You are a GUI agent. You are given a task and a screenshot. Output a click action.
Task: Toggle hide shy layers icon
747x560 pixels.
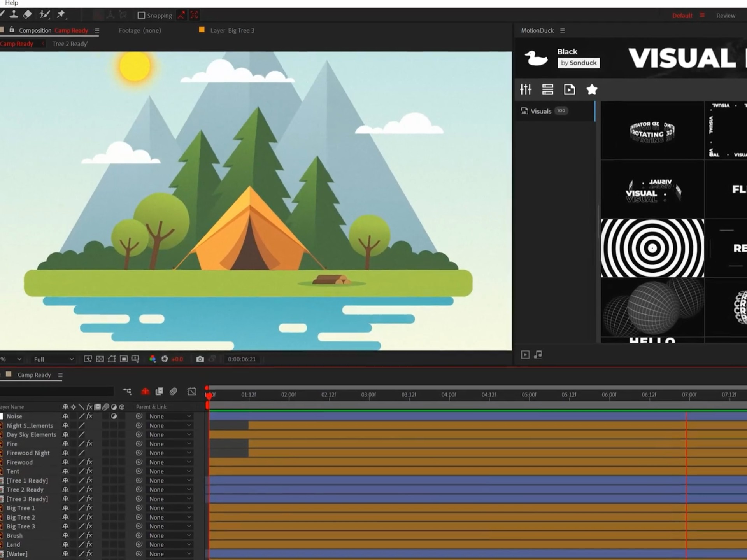[x=145, y=391]
